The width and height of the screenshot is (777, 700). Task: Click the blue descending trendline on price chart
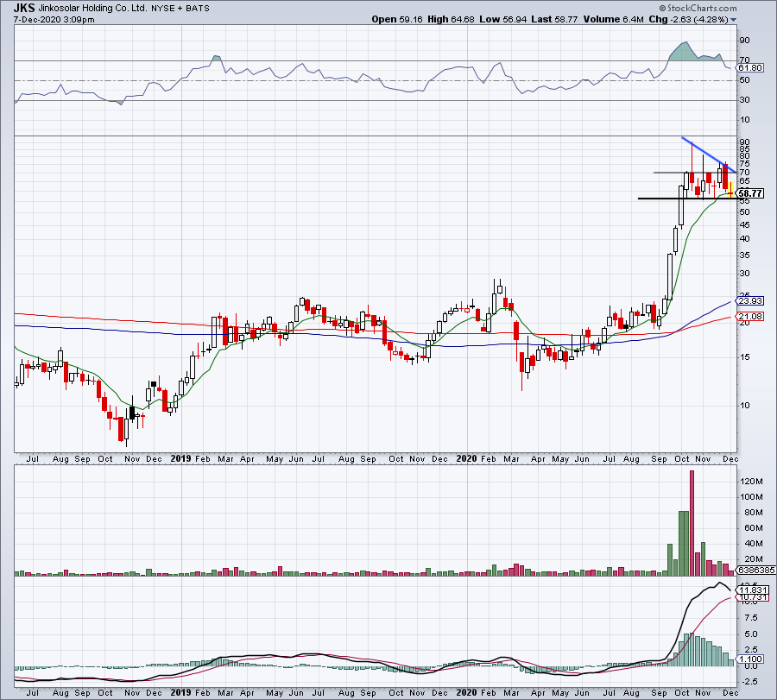(709, 155)
